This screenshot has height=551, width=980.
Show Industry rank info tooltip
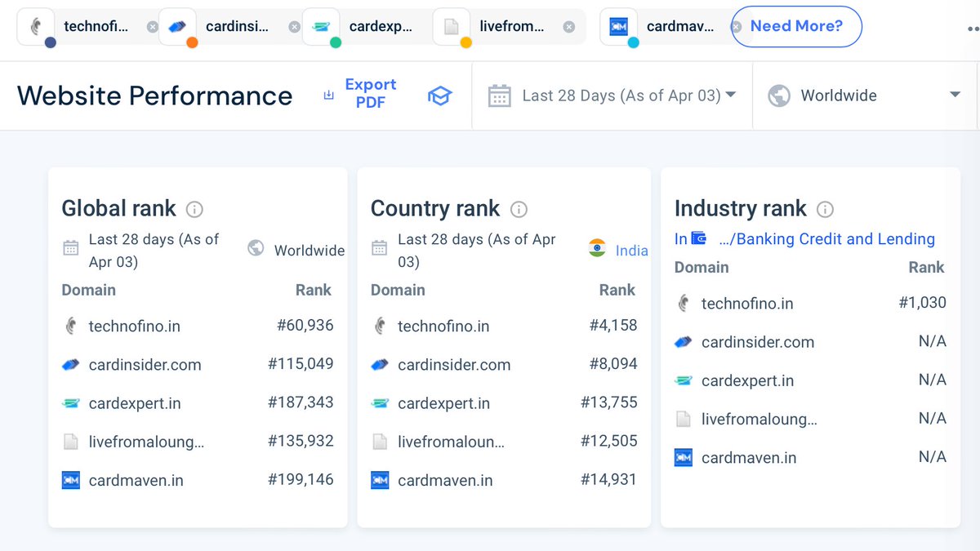click(825, 210)
